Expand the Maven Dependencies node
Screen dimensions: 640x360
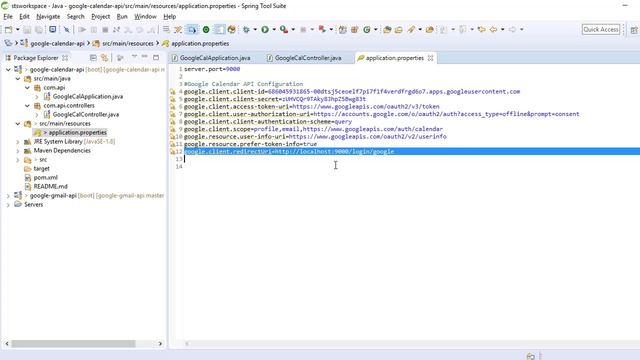point(18,151)
